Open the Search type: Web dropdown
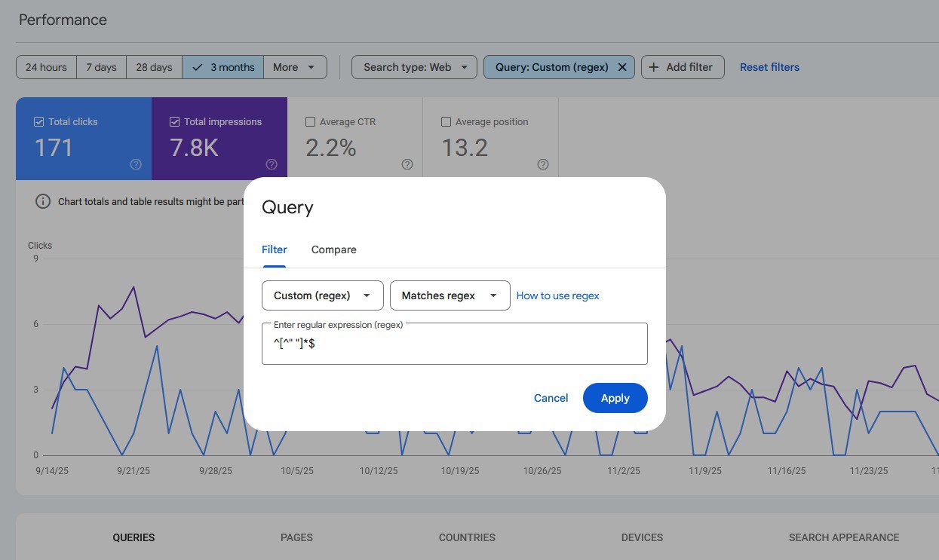The height and width of the screenshot is (560, 939). click(414, 67)
